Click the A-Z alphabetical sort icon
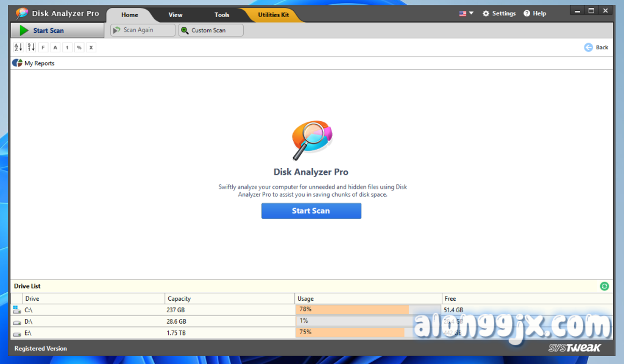 tap(18, 47)
